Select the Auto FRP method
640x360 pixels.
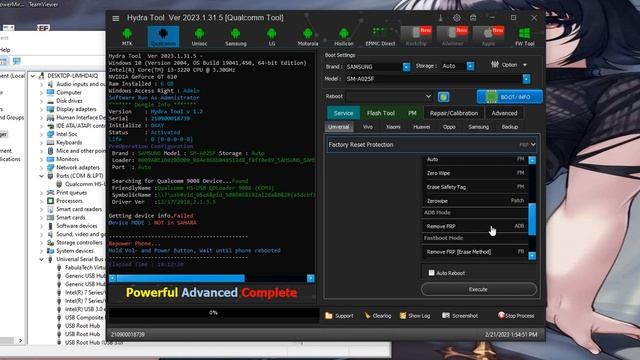[x=475, y=159]
